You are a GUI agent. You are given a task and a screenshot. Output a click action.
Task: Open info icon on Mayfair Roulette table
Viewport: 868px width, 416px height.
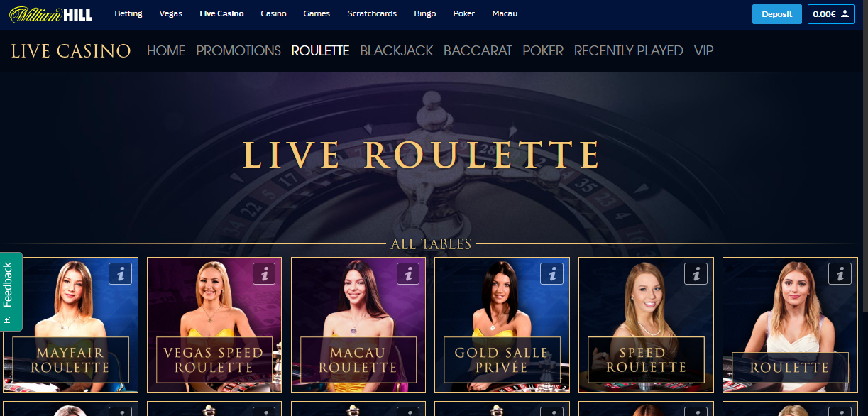121,273
